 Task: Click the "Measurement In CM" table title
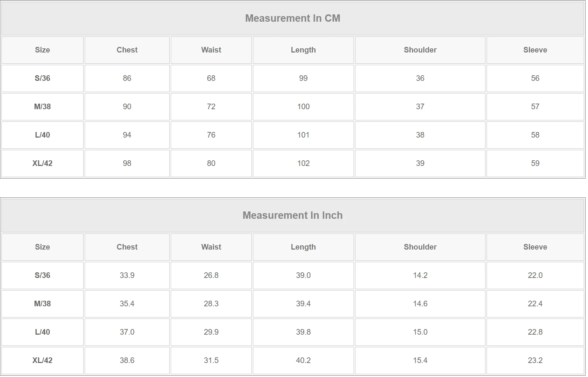coord(292,18)
